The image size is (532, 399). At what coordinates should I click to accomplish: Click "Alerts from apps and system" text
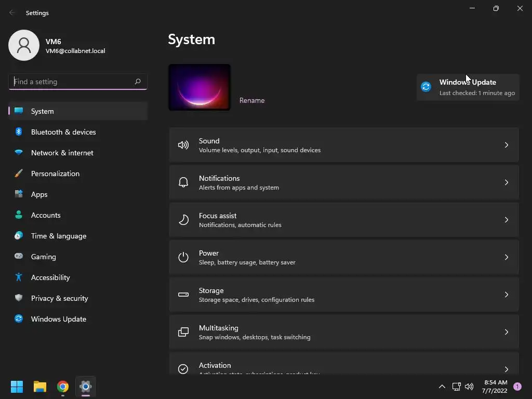tap(239, 188)
